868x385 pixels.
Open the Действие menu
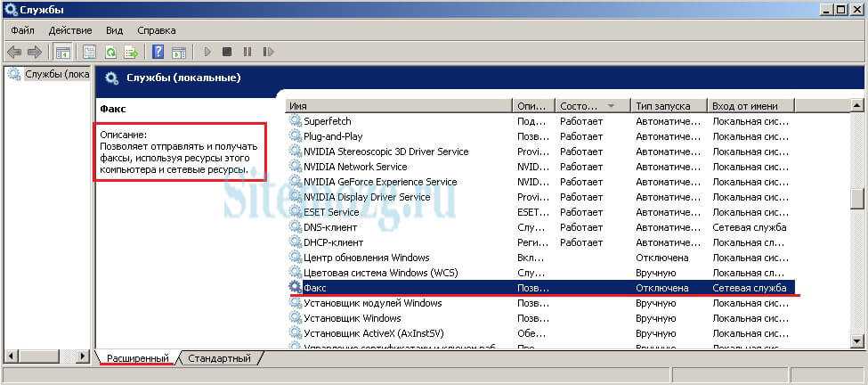click(x=70, y=30)
